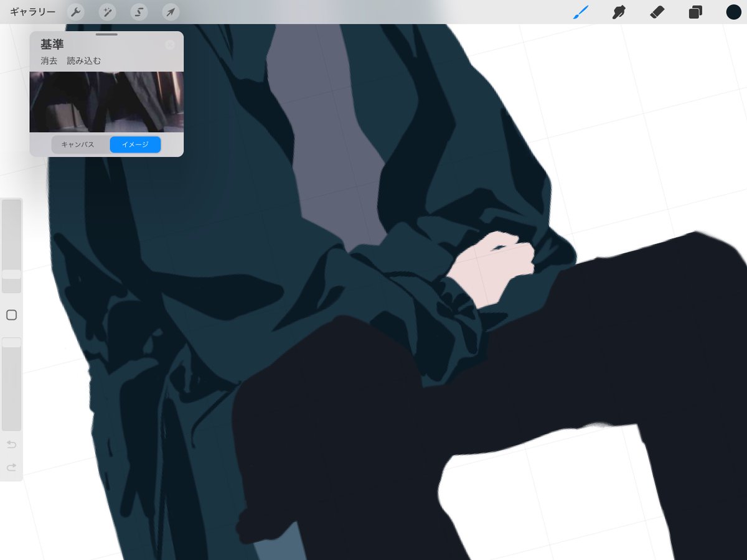The width and height of the screenshot is (747, 560).
Task: Tap 読み込む to import a reference image
Action: tap(83, 61)
